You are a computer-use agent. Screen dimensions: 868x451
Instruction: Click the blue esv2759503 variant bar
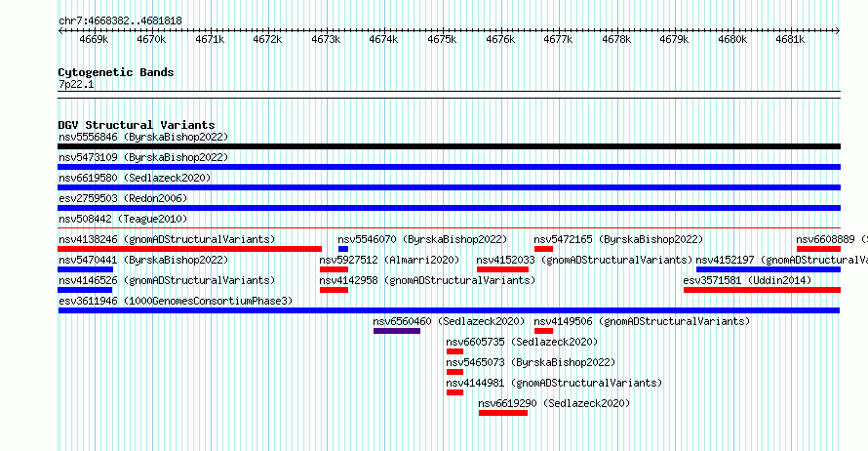(449, 208)
